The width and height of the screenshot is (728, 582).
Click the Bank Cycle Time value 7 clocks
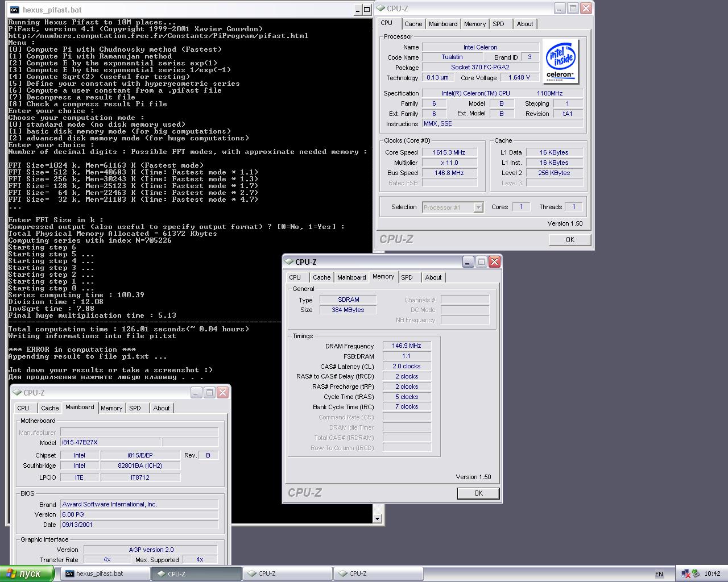(x=407, y=406)
